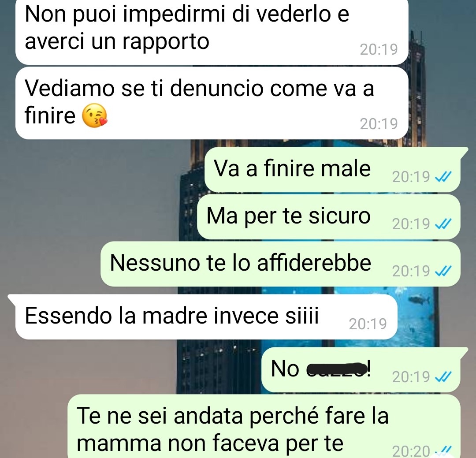
Task: Tap the timestamp on 'Essendo la madre' message
Action: [x=368, y=324]
